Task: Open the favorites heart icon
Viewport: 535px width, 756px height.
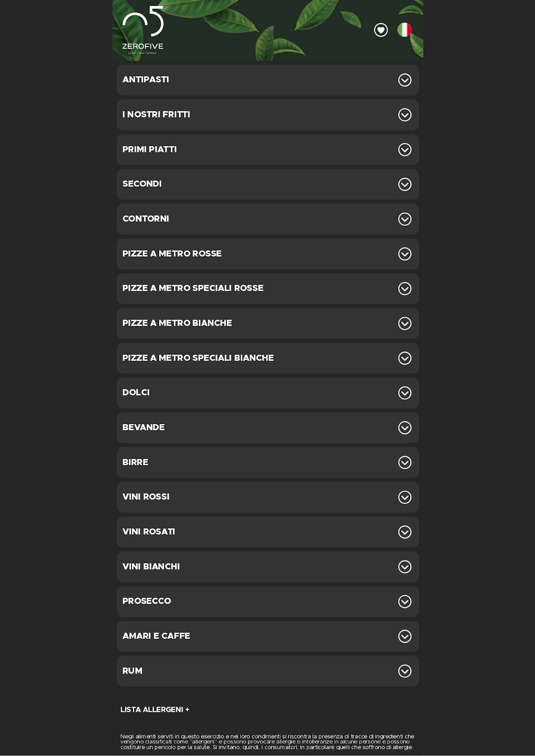Action: point(381,30)
